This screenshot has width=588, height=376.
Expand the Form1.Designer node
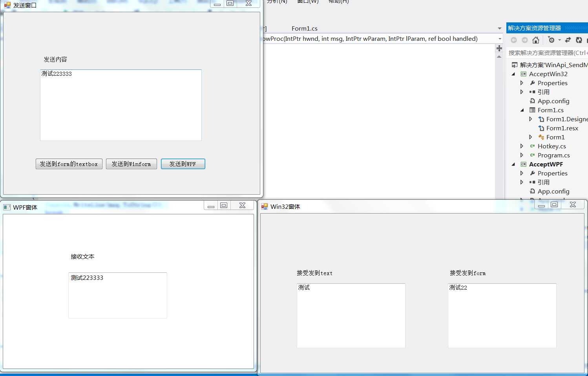click(530, 119)
